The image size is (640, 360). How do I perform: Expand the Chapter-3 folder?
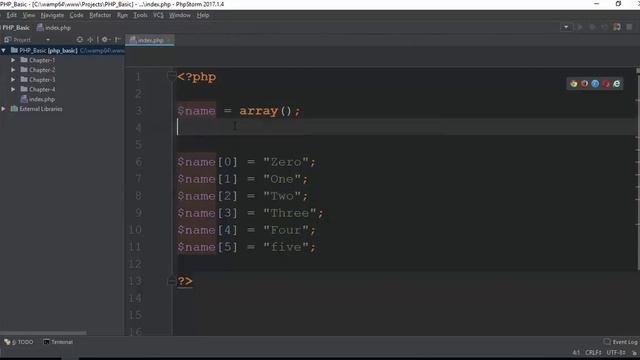(13, 80)
